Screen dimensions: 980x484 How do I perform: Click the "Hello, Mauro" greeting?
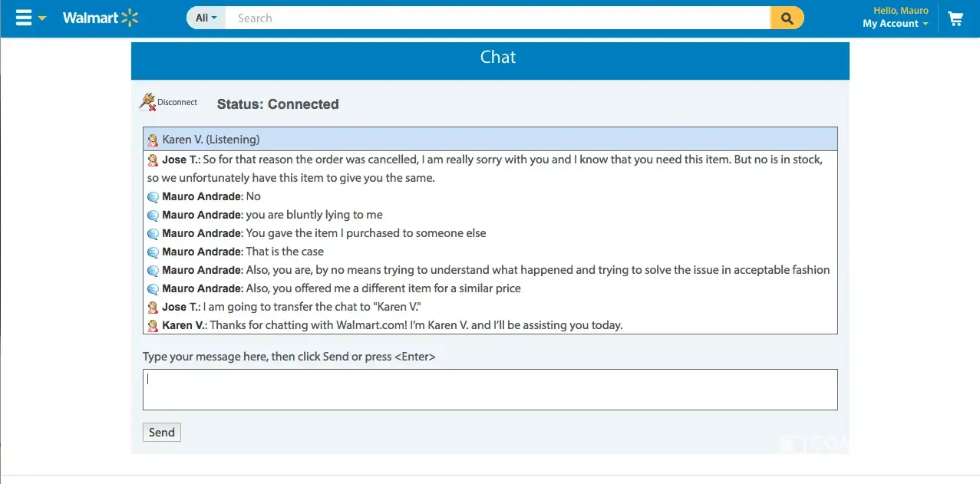tap(900, 11)
